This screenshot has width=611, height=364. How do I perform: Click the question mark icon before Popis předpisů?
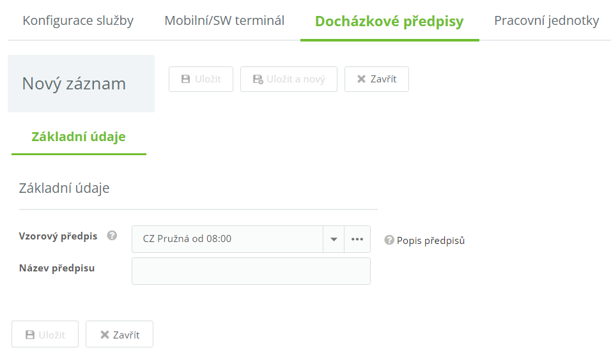(389, 240)
